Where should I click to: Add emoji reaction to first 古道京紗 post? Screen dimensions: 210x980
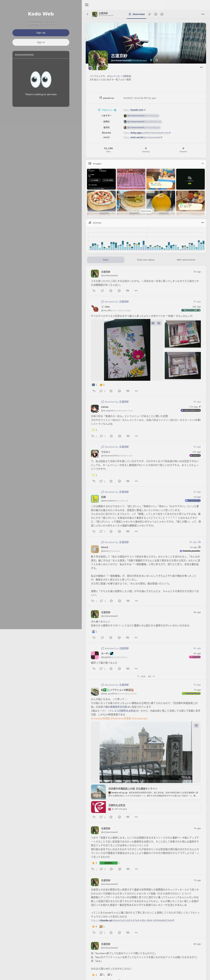click(x=119, y=291)
